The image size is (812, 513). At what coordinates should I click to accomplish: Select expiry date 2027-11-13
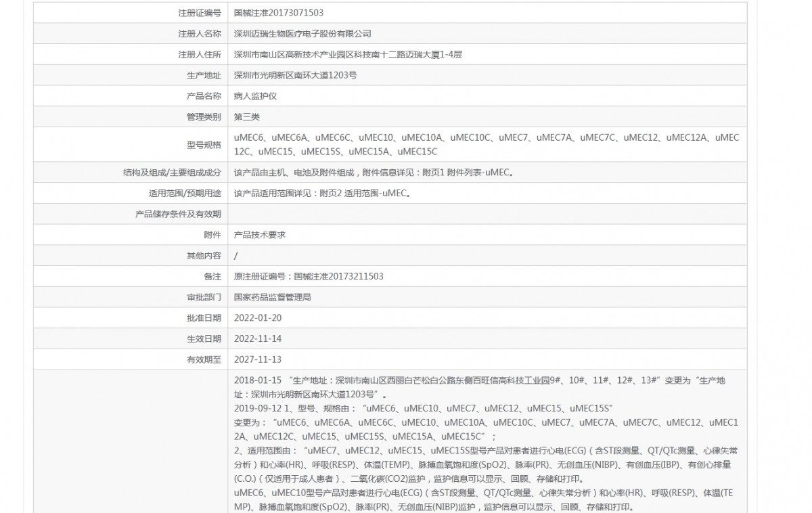coord(257,360)
